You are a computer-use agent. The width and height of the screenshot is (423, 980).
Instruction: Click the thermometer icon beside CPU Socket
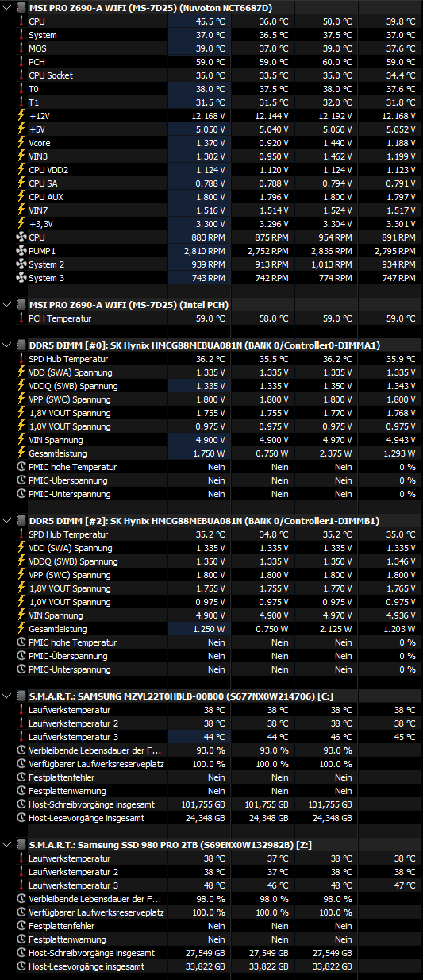coord(21,75)
